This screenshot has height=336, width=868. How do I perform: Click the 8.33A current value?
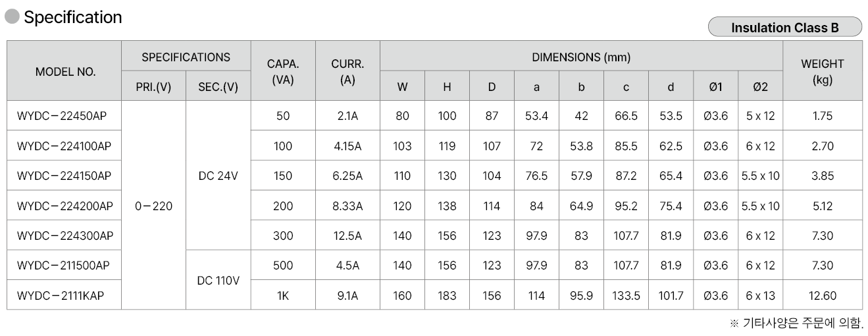click(x=347, y=206)
